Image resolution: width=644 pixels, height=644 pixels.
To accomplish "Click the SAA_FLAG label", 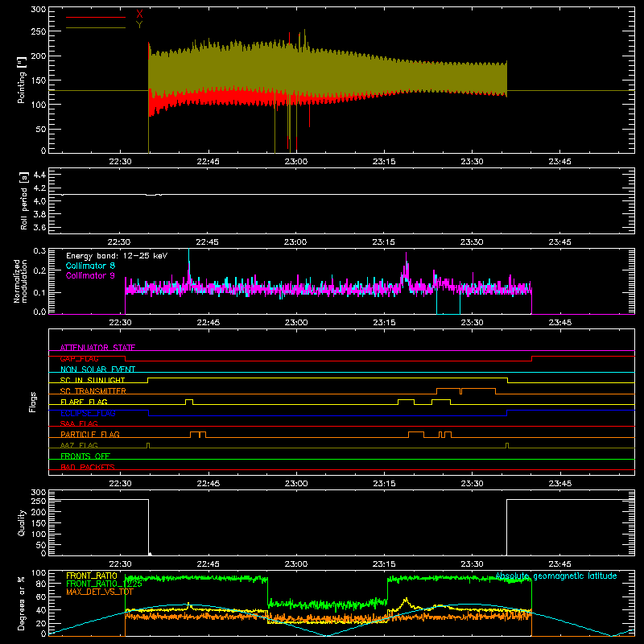I will tap(79, 423).
